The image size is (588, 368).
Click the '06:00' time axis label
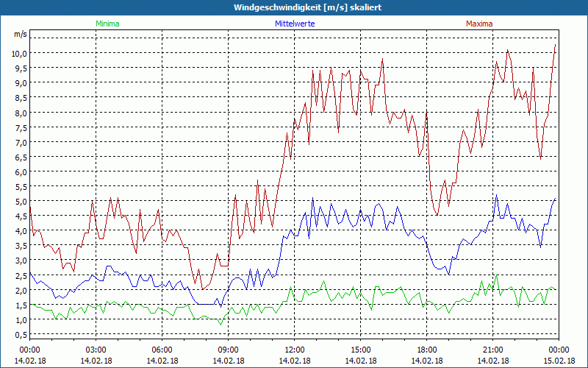point(162,350)
